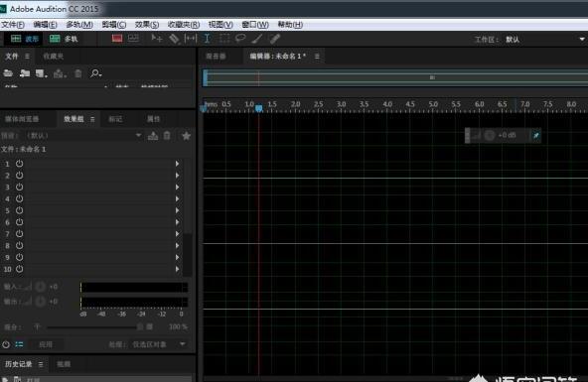Expand effect slot 3 arrow menu
This screenshot has height=382, width=588.
(x=177, y=187)
